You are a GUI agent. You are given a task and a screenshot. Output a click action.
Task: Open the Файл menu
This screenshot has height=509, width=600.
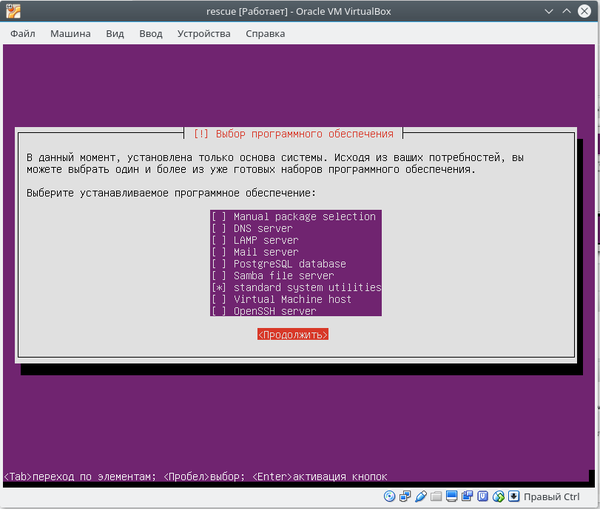(x=23, y=34)
